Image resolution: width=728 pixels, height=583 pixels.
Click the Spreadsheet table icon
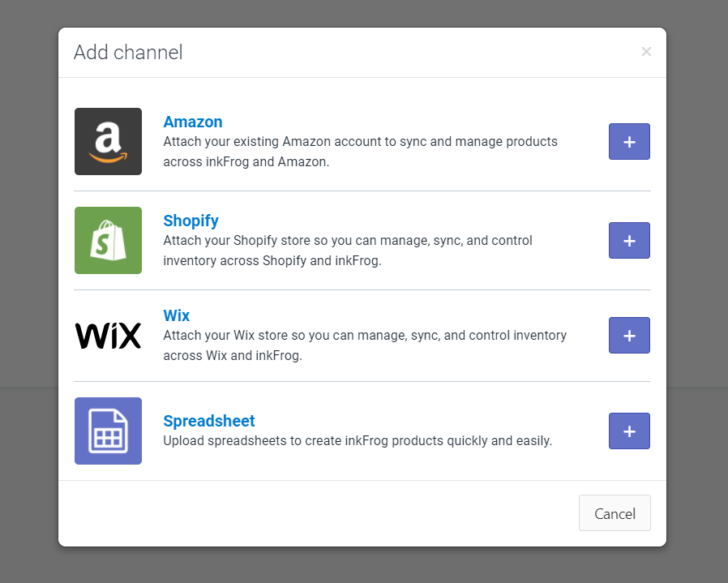coord(108,431)
